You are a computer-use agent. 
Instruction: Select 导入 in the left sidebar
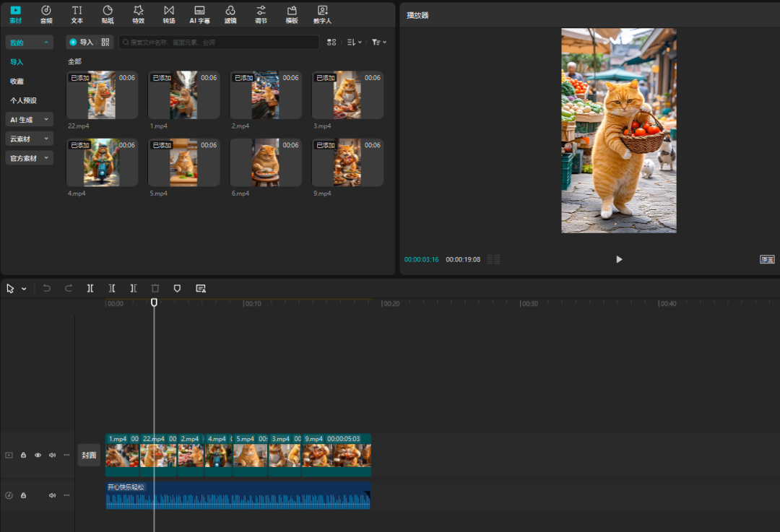coord(17,62)
